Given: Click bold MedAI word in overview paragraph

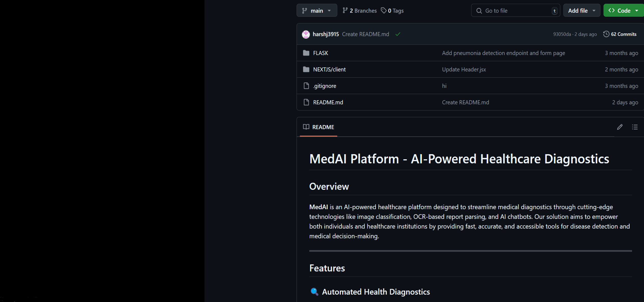Looking at the screenshot, I should pos(318,207).
